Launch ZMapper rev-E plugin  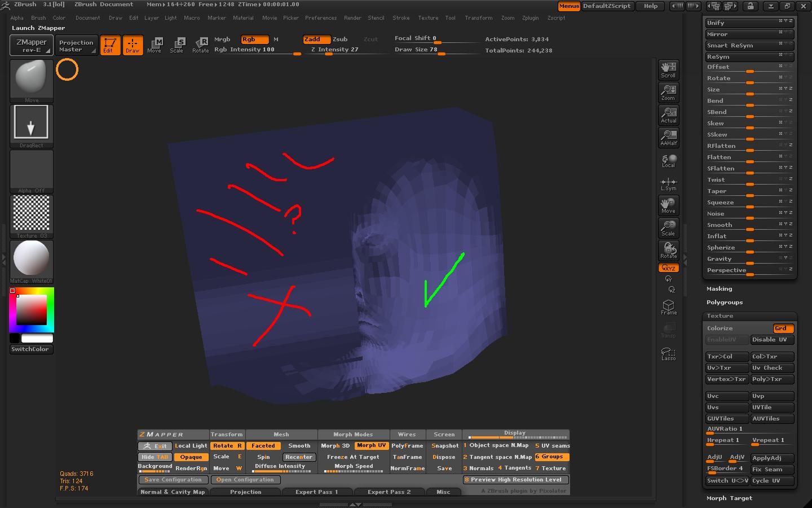click(32, 45)
